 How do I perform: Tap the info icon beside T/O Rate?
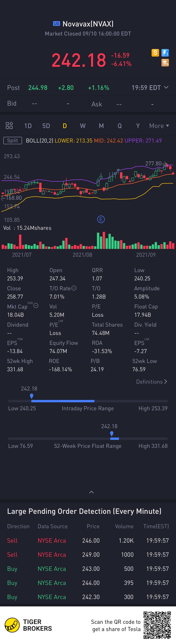[x=74, y=288]
